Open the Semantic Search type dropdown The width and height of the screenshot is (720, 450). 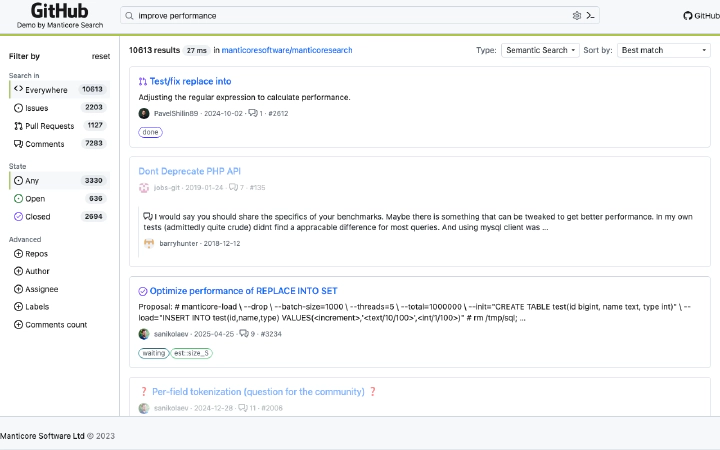coord(540,50)
